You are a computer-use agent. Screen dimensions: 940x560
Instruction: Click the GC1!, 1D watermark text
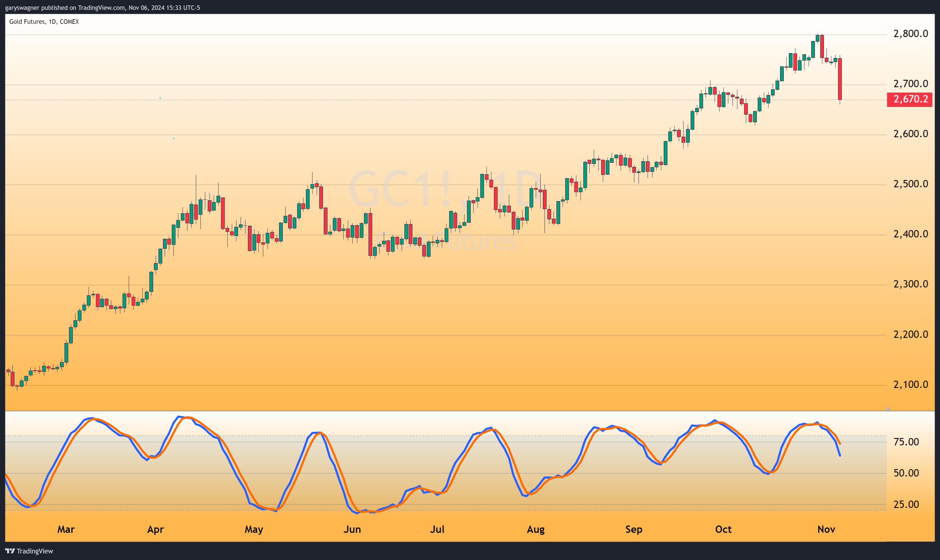click(x=445, y=188)
